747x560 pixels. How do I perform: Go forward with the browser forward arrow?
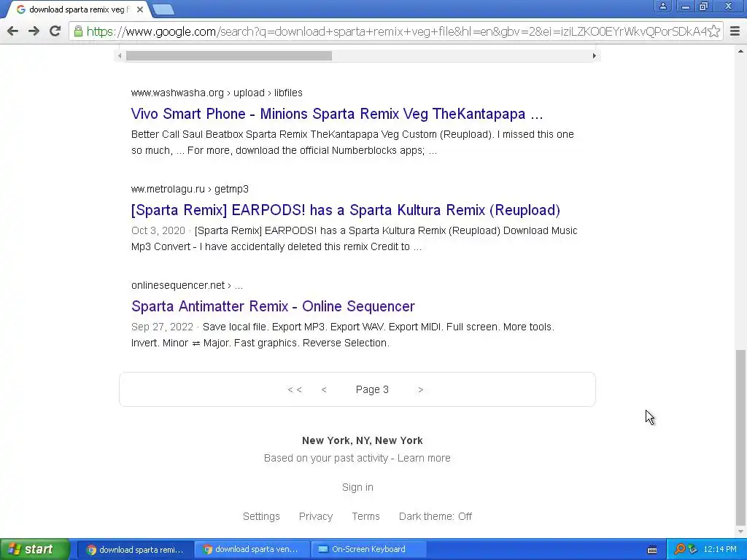point(34,31)
